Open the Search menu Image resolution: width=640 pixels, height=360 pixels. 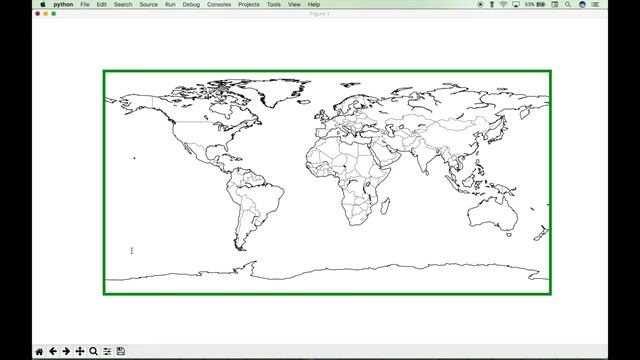click(x=123, y=4)
